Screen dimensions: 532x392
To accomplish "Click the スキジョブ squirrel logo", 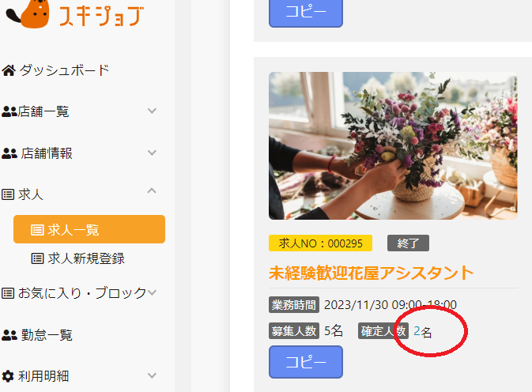I will pyautogui.click(x=74, y=14).
